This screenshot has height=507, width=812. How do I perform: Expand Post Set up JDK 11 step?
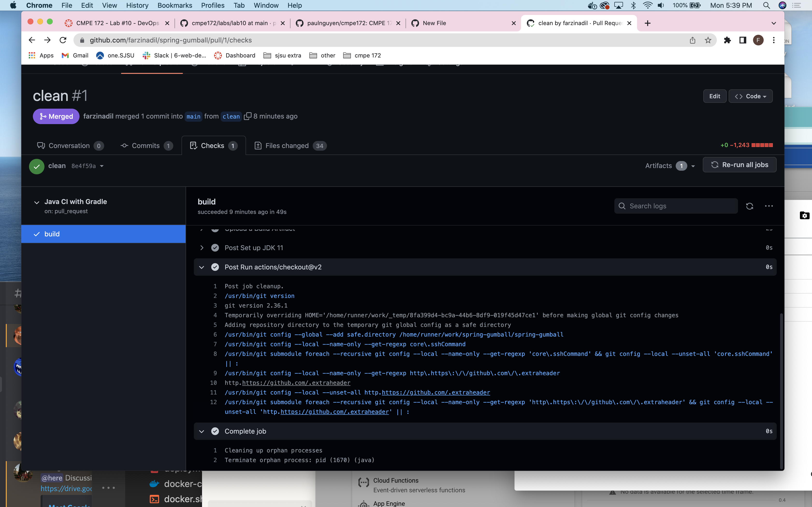point(202,248)
